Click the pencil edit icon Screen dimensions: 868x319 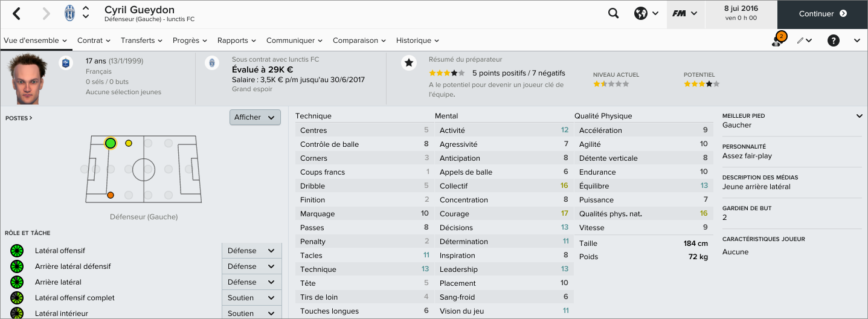pos(804,40)
